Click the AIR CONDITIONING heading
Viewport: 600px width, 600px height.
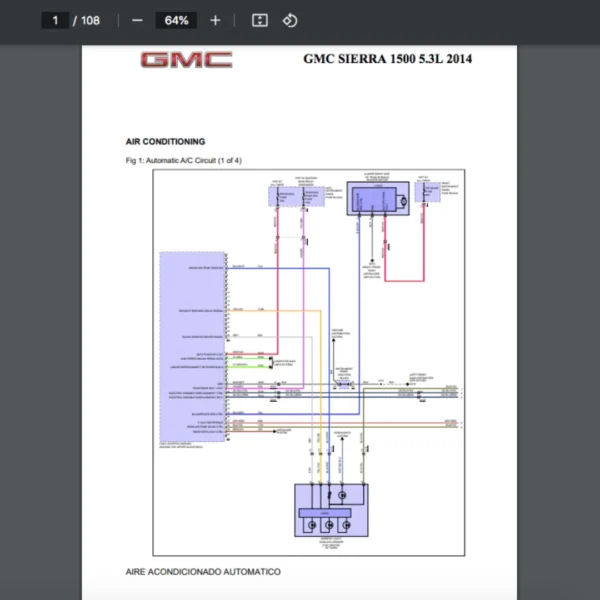[165, 142]
